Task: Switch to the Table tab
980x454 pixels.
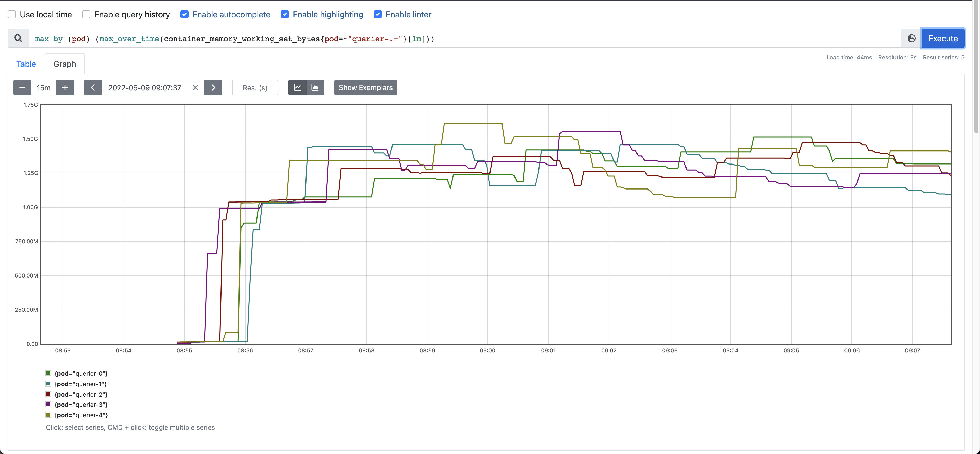Action: (26, 64)
